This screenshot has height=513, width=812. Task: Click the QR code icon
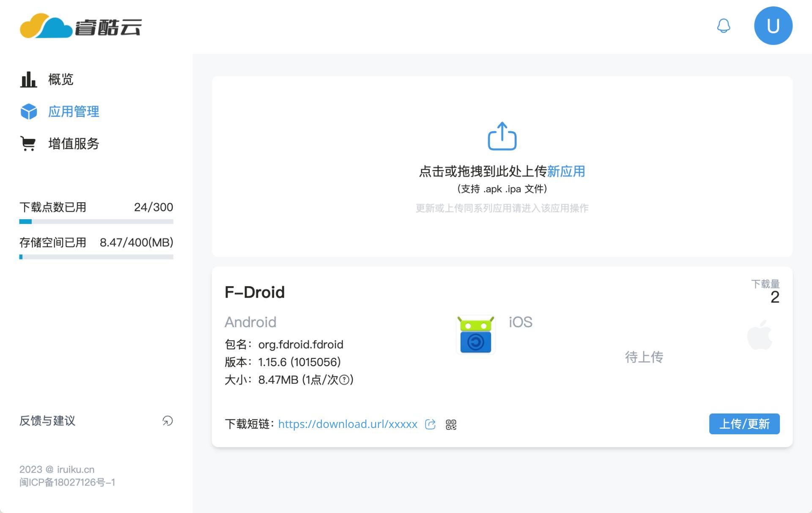[x=451, y=425]
